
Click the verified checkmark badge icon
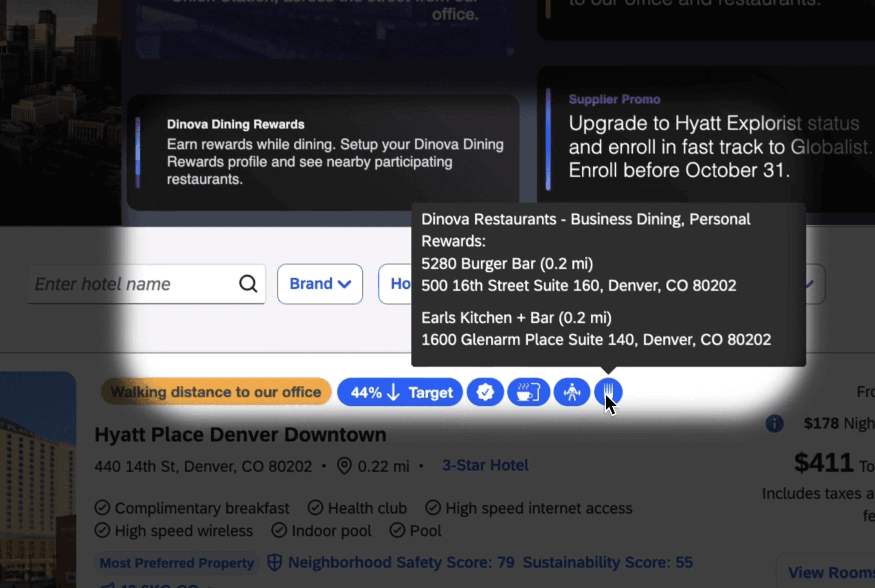(x=485, y=392)
